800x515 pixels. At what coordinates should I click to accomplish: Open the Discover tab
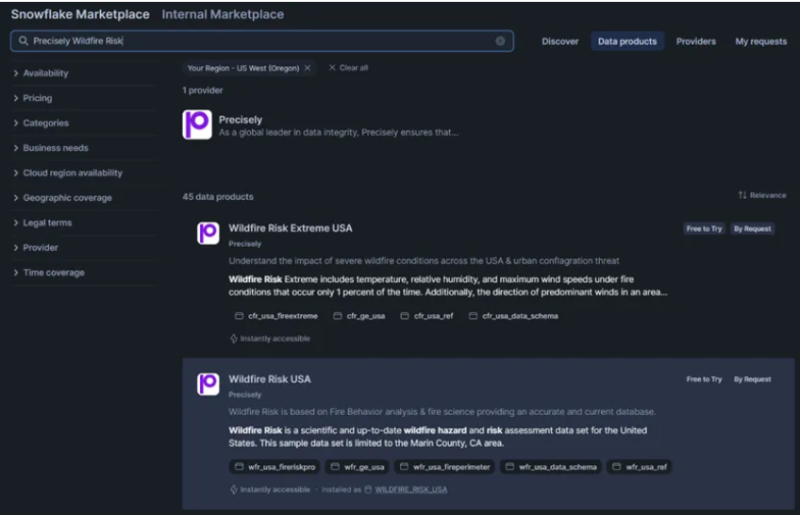tap(560, 41)
